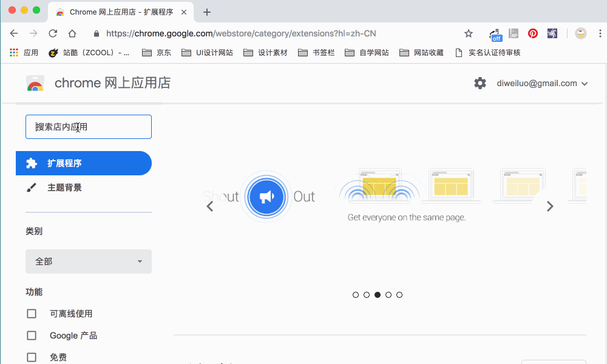Click the purple spiral extension icon

tap(552, 33)
